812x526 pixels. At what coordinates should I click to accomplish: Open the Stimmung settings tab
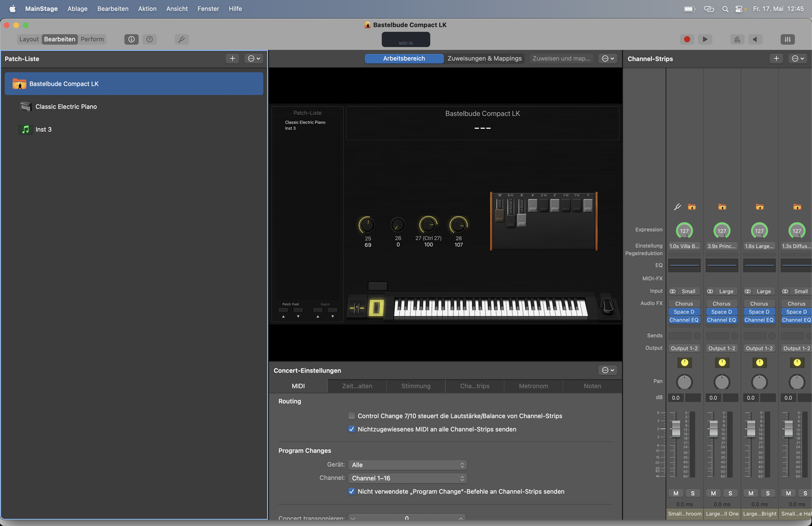tap(416, 386)
